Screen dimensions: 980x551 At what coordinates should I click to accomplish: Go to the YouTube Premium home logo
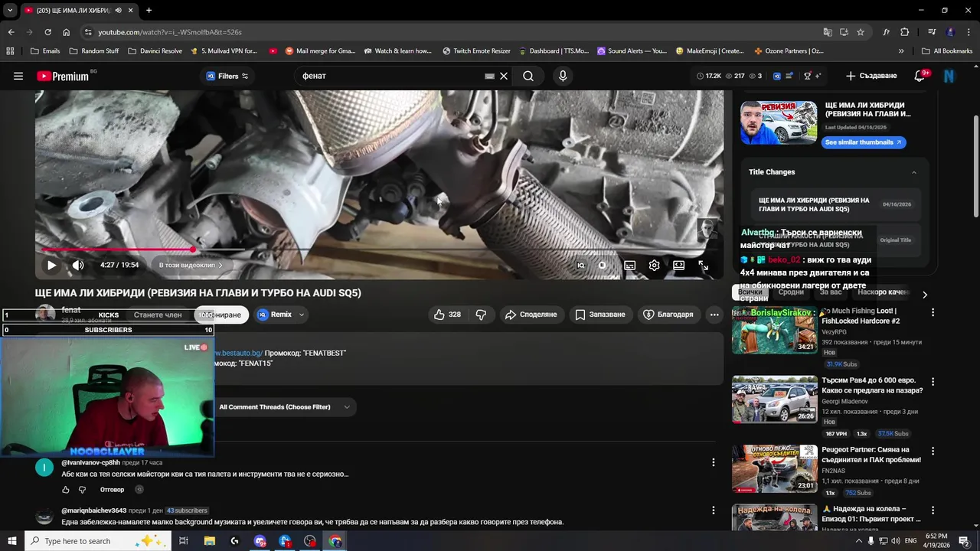point(64,76)
